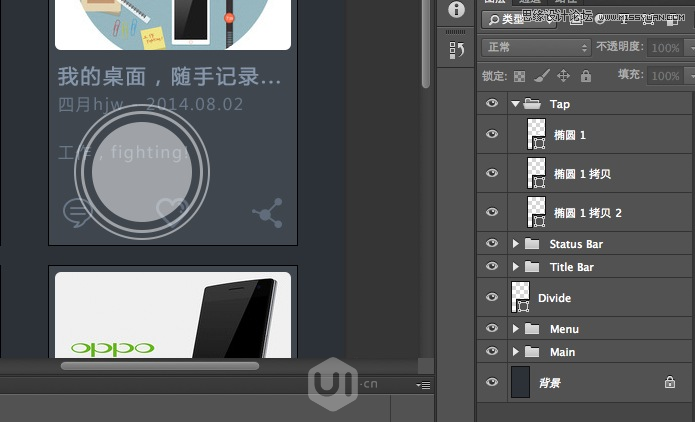Hide the 背景 layer
This screenshot has width=695, height=422.
click(491, 382)
